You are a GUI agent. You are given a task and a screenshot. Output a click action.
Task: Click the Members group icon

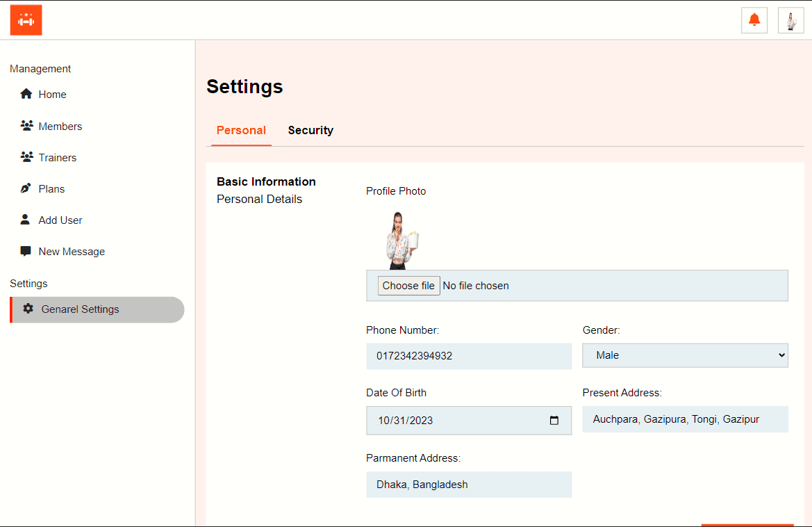(x=26, y=125)
